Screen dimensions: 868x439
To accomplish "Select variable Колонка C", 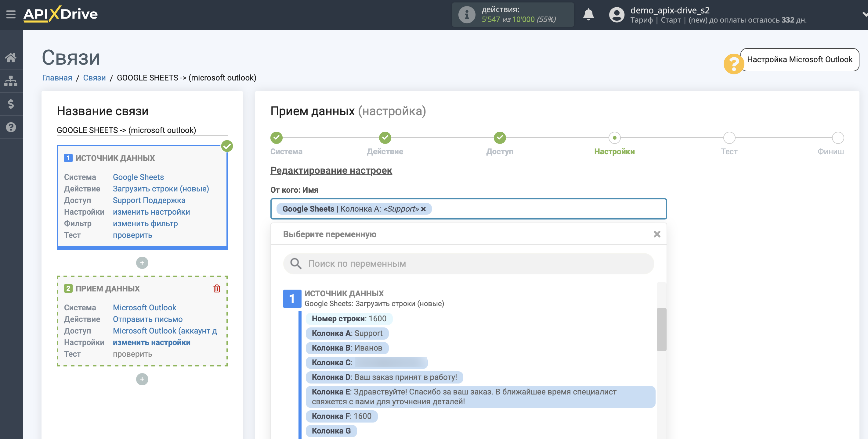I will point(366,362).
